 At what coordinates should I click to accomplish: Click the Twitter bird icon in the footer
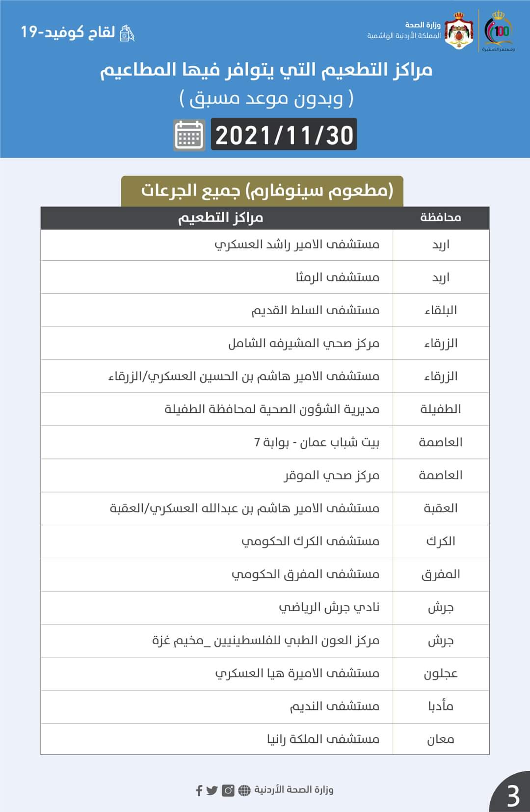[x=212, y=790]
